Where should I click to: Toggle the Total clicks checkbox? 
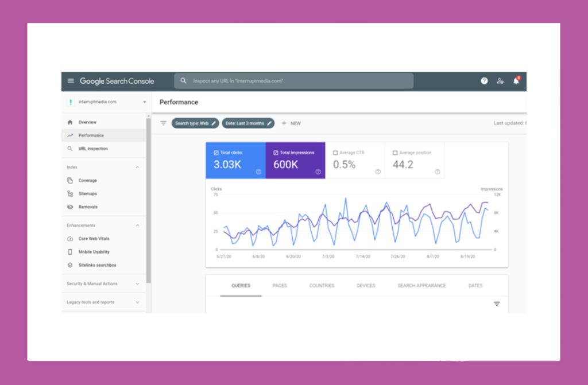(216, 153)
